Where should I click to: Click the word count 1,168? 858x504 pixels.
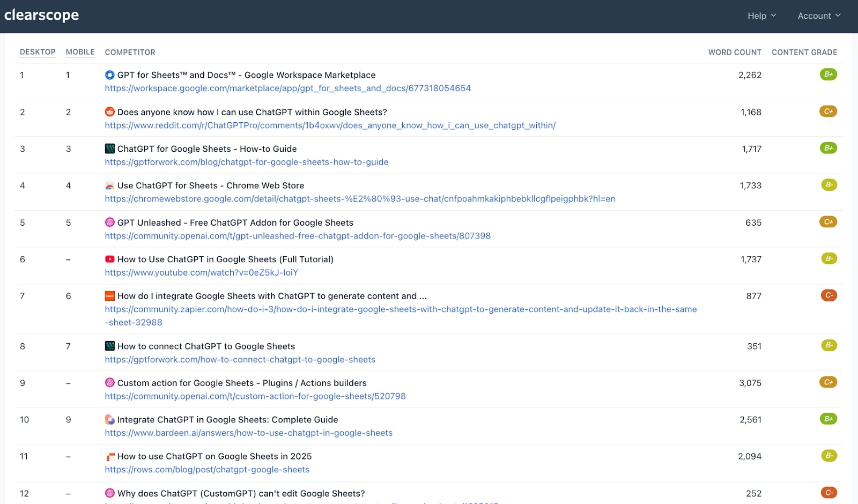click(x=751, y=112)
